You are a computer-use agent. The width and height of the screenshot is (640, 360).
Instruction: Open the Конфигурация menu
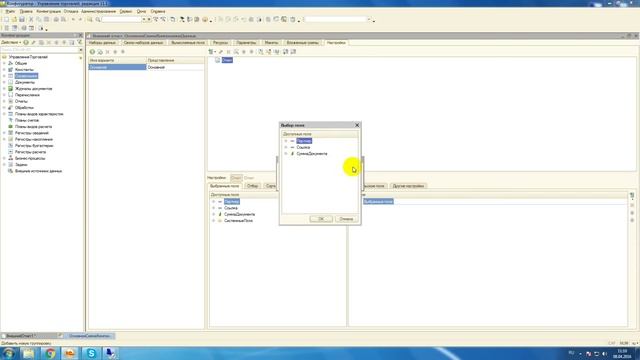[x=49, y=11]
